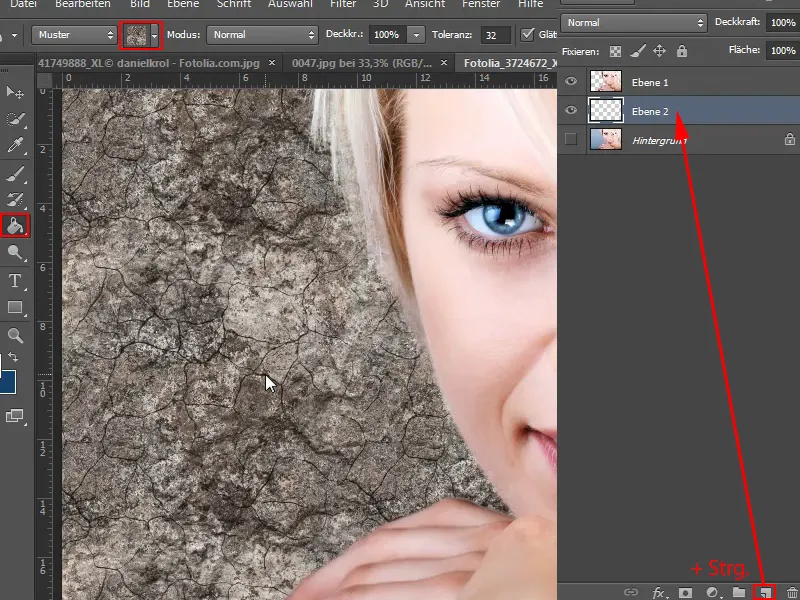Change screen mode icon
Viewport: 800px width, 600px height.
[x=14, y=416]
